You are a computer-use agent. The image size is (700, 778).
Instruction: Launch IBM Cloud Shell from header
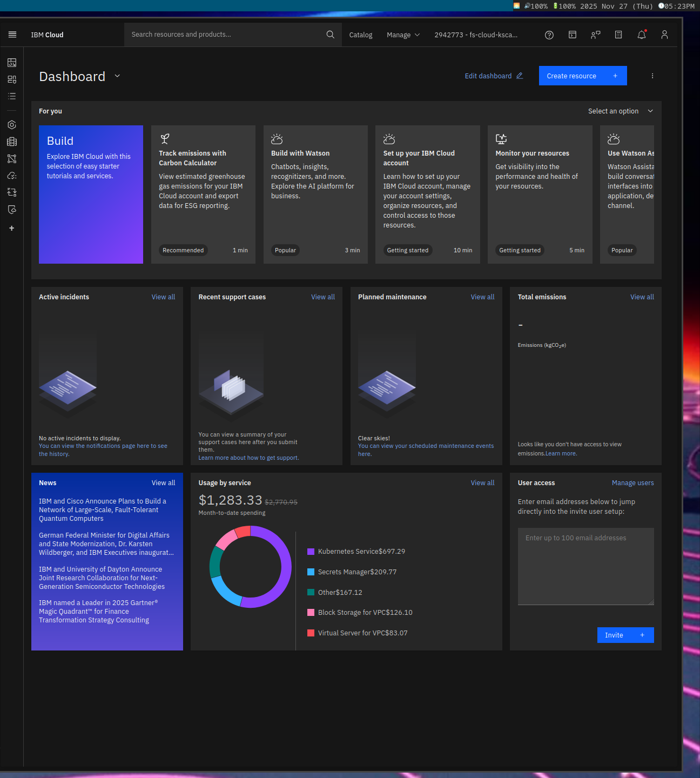(x=572, y=35)
